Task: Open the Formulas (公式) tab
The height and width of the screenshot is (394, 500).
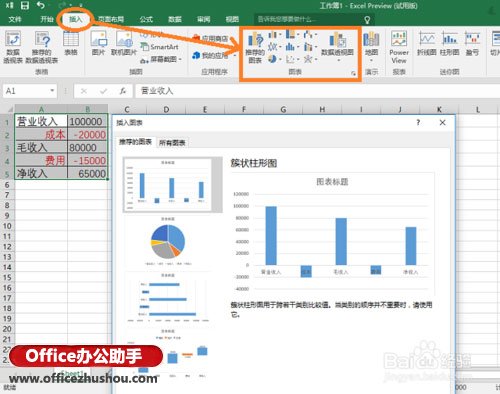Action: click(x=146, y=19)
